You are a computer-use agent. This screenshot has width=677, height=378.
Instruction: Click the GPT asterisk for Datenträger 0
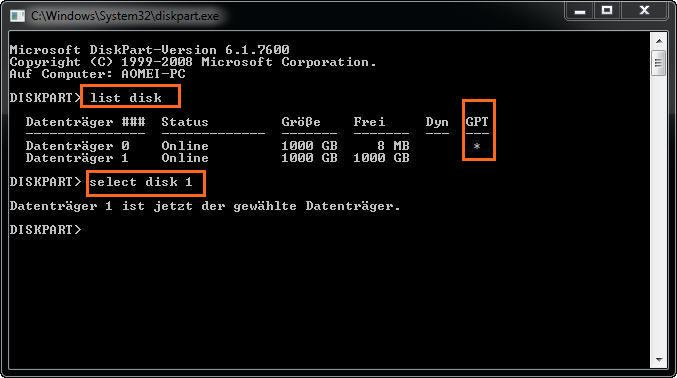click(x=477, y=146)
